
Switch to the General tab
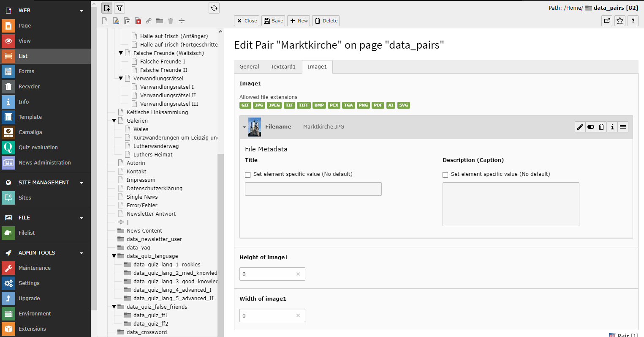[249, 67]
